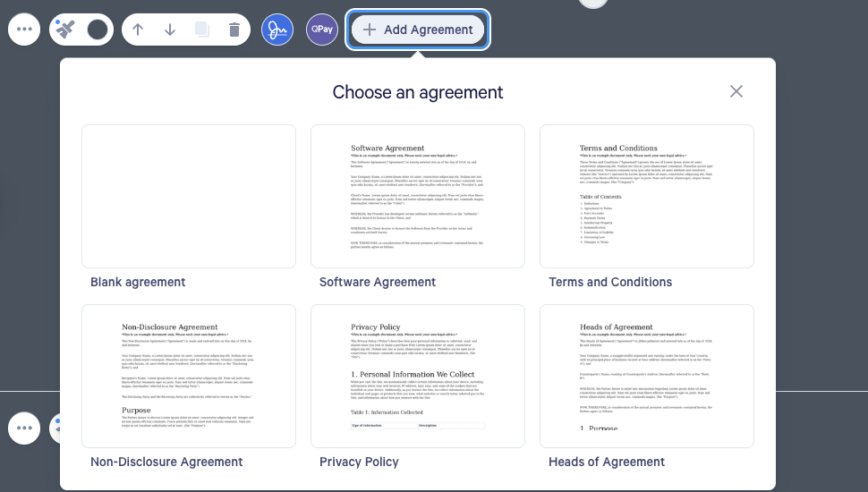The image size is (868, 492).
Task: Move block up with the up arrow
Action: point(138,30)
